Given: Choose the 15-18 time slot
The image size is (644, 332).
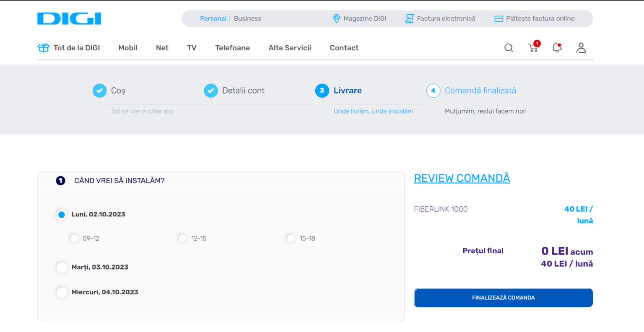Looking at the screenshot, I should pos(291,238).
